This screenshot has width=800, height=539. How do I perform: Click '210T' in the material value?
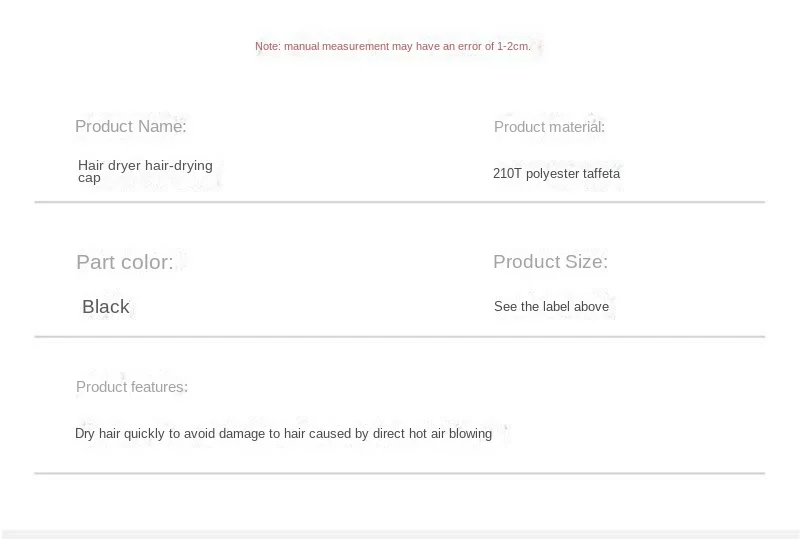pos(507,173)
